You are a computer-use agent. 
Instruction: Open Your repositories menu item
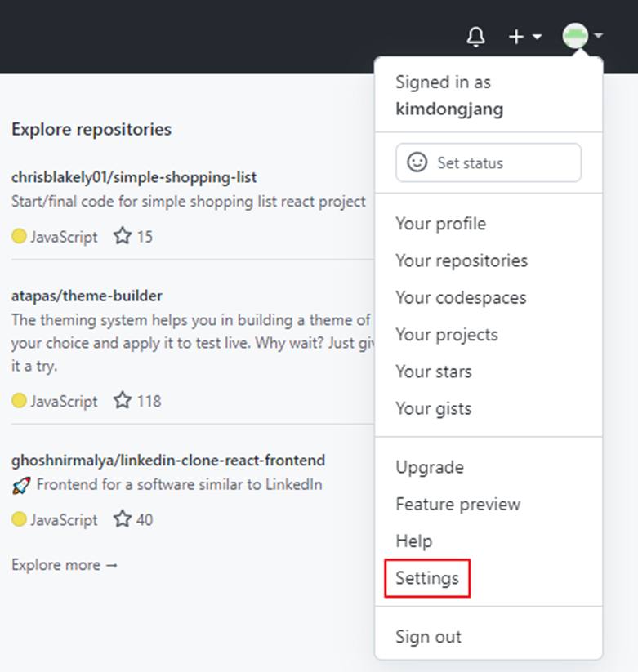tap(462, 260)
